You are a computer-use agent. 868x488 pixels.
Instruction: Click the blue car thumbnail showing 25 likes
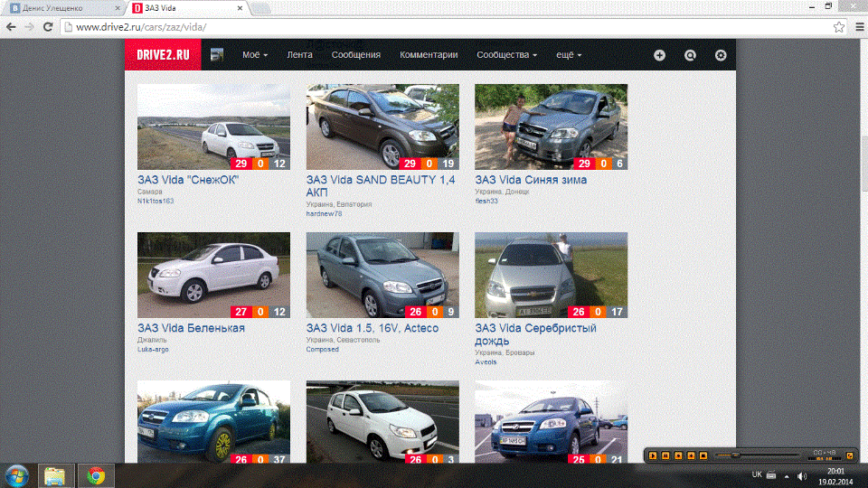click(551, 422)
